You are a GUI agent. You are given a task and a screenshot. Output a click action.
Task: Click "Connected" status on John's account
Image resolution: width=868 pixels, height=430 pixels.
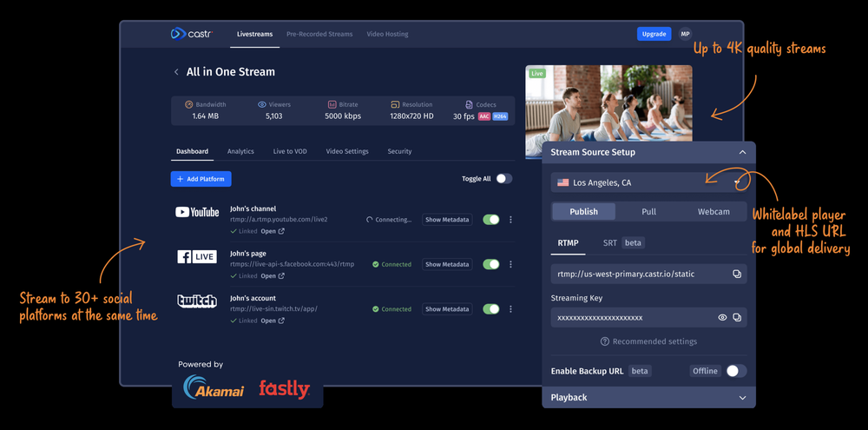[x=392, y=308]
